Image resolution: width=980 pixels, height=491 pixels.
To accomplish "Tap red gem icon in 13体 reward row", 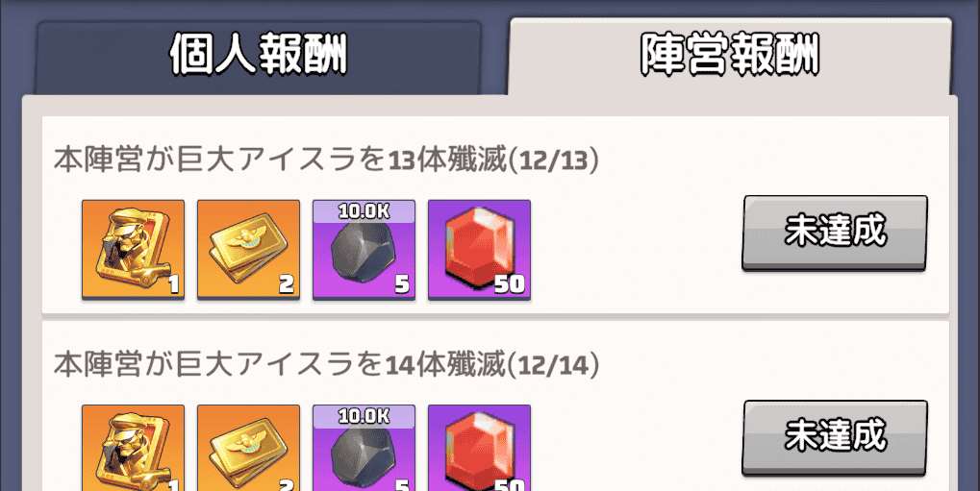I will [x=479, y=250].
